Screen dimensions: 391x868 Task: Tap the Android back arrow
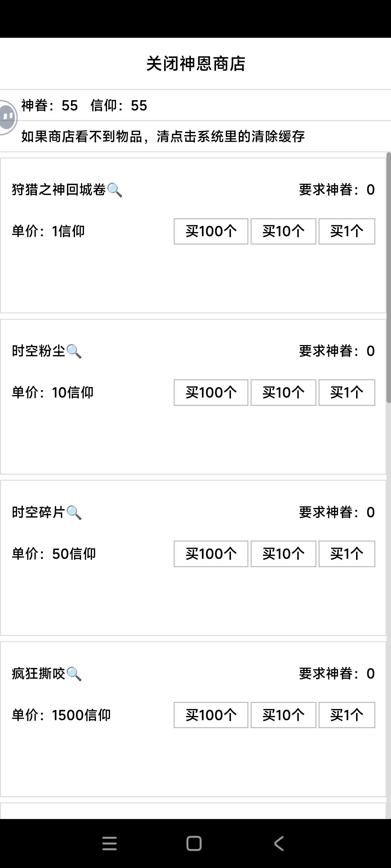279,843
